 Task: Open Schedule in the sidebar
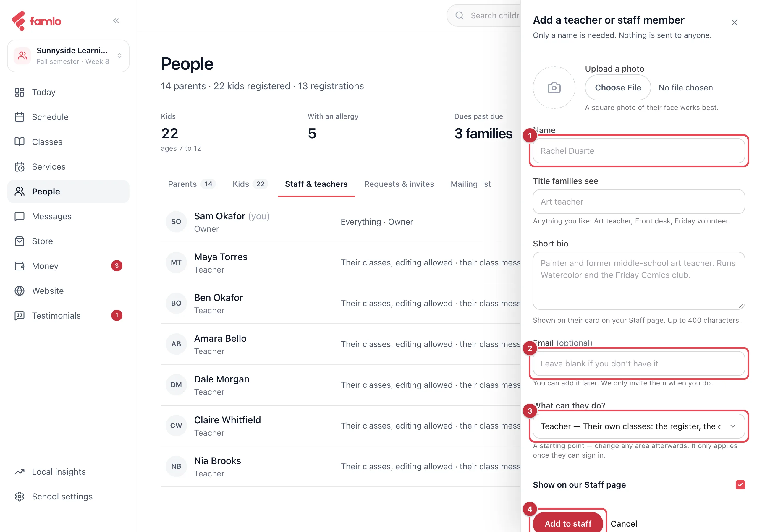[68, 117]
